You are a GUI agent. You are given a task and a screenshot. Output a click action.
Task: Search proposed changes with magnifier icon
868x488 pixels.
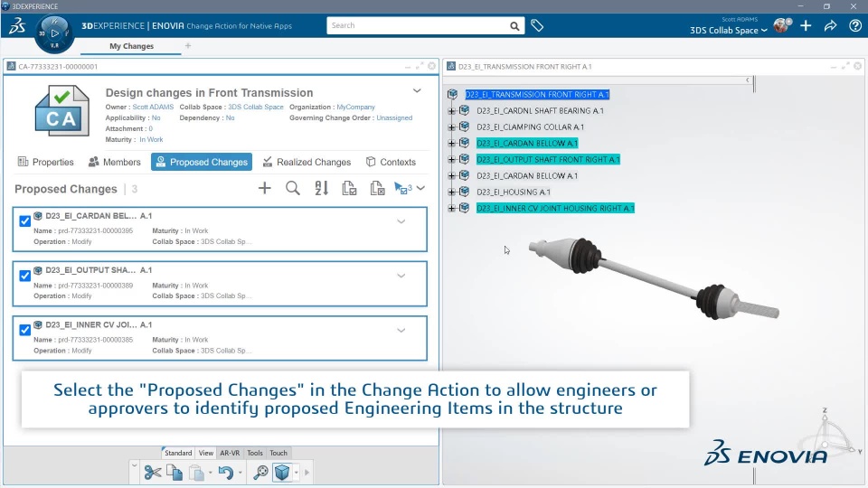click(293, 188)
